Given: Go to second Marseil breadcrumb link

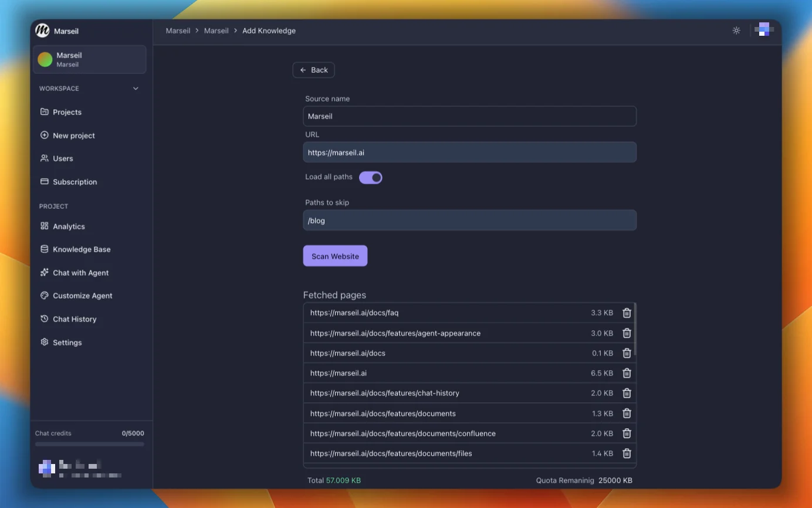Looking at the screenshot, I should pyautogui.click(x=216, y=31).
